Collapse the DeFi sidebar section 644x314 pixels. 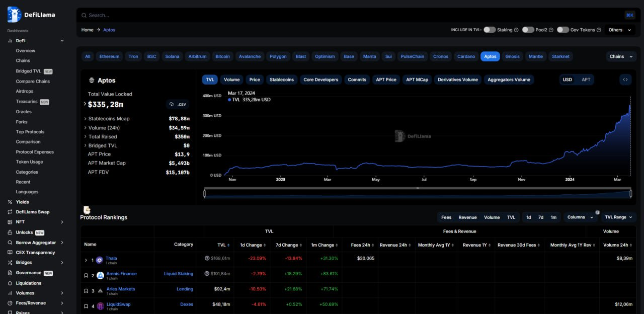coord(62,41)
